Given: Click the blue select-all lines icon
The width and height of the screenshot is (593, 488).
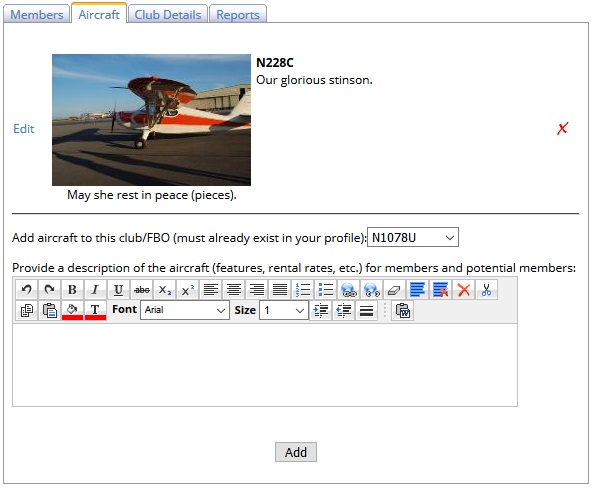Looking at the screenshot, I should (x=418, y=290).
